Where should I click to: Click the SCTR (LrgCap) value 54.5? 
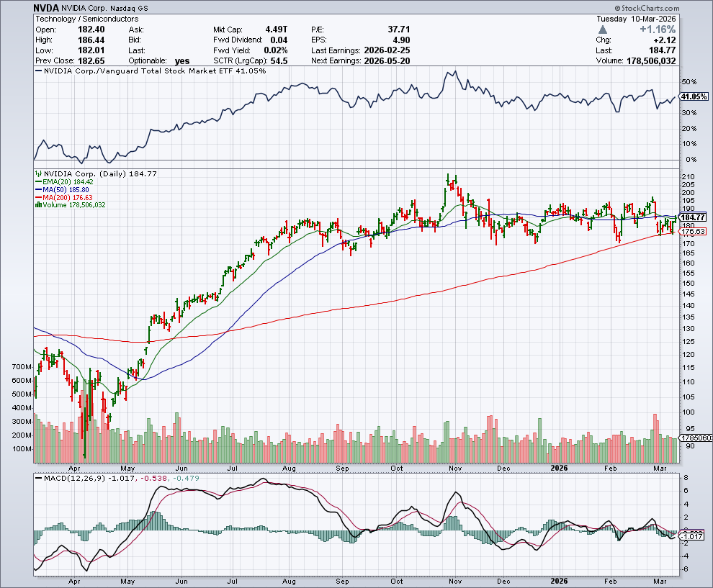[x=279, y=61]
